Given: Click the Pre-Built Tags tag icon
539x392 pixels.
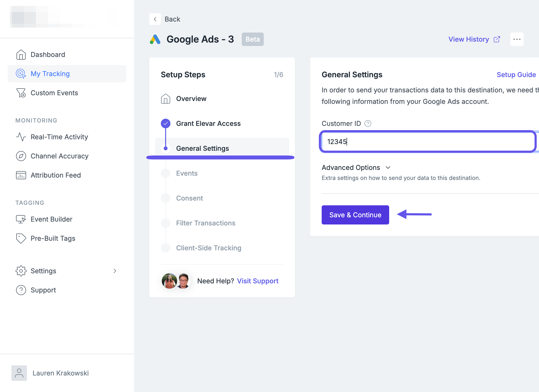Looking at the screenshot, I should click(21, 238).
